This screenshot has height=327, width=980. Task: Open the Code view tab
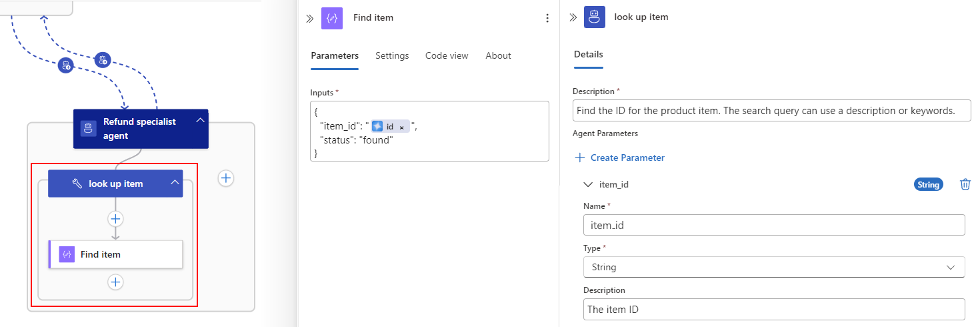click(x=447, y=55)
